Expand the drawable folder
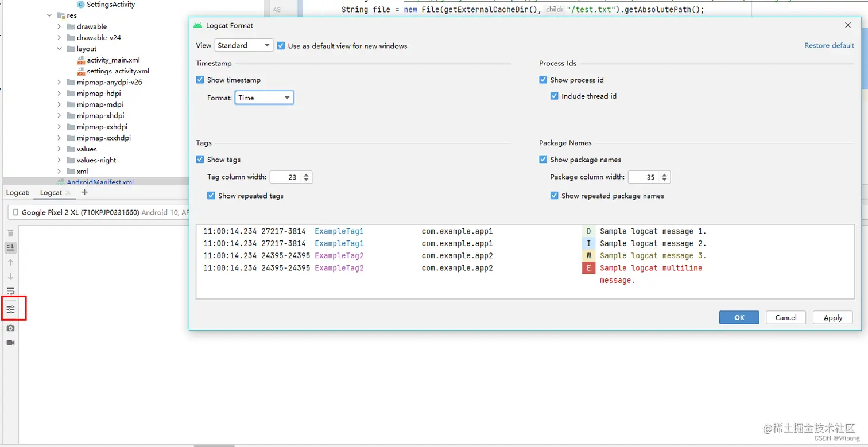 (59, 26)
